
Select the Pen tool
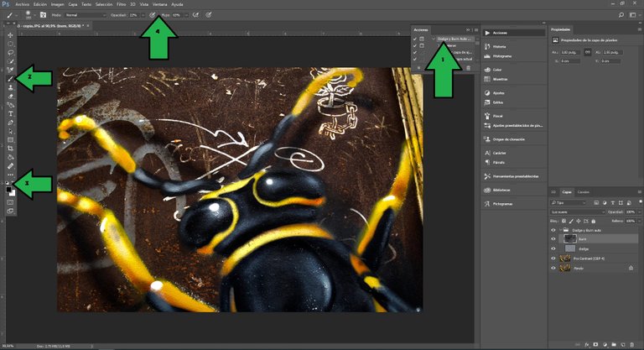(10, 123)
